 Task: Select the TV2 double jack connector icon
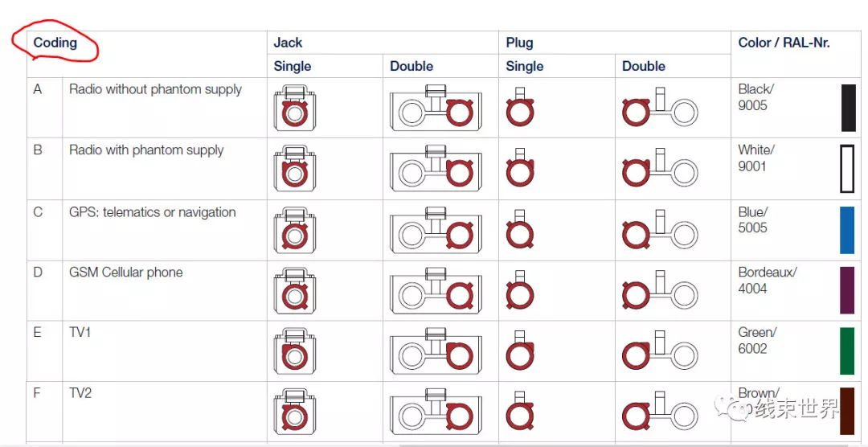(x=436, y=412)
